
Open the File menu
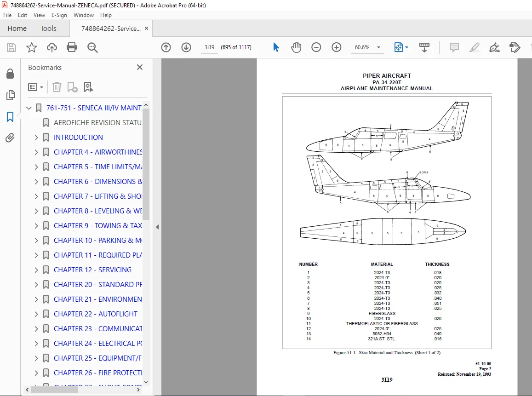pyautogui.click(x=7, y=15)
